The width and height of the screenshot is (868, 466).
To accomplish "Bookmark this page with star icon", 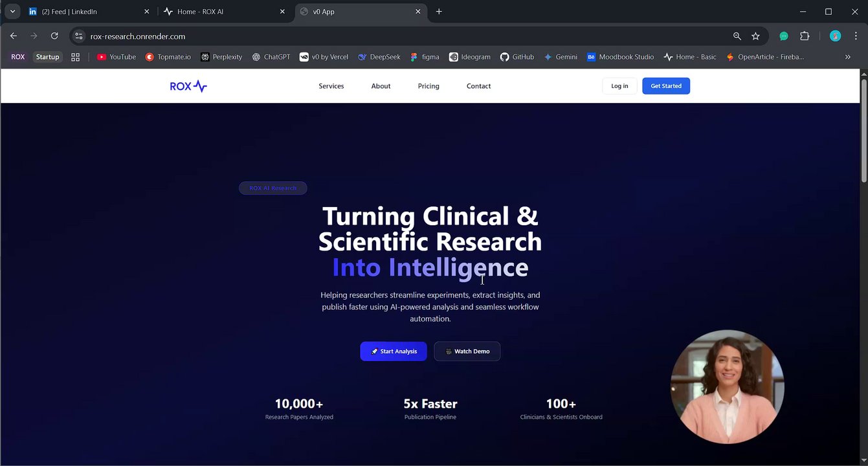I will tap(755, 36).
